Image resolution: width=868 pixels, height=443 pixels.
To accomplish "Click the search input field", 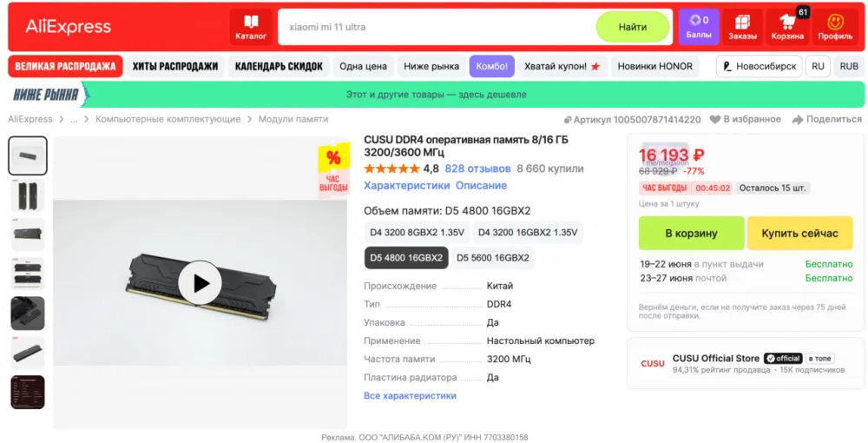I will (x=437, y=27).
